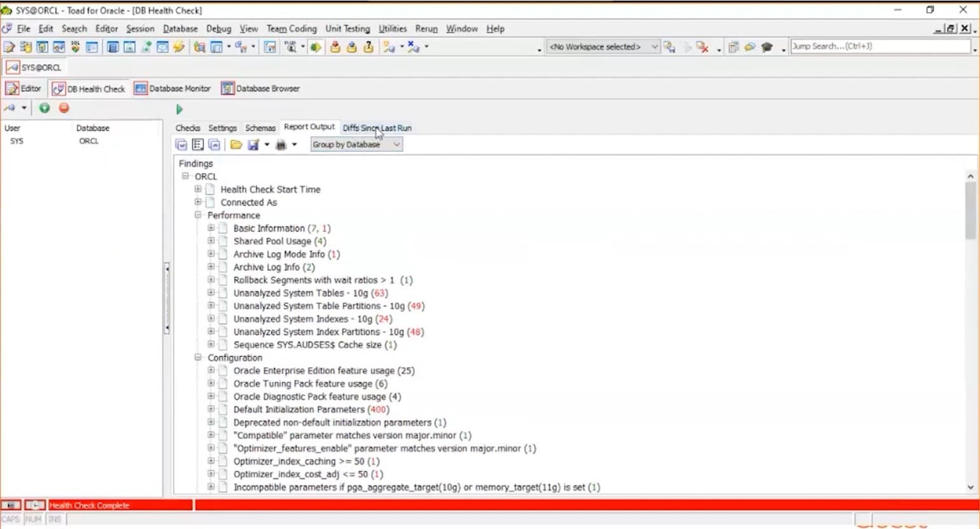
Task: Click the Jump Search input box
Action: pyautogui.click(x=880, y=46)
